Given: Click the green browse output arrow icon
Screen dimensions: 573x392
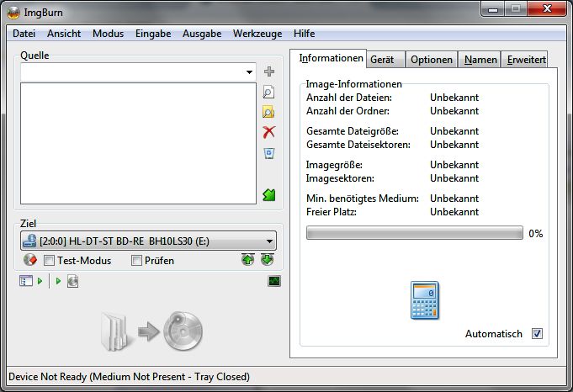Looking at the screenshot, I should [269, 195].
